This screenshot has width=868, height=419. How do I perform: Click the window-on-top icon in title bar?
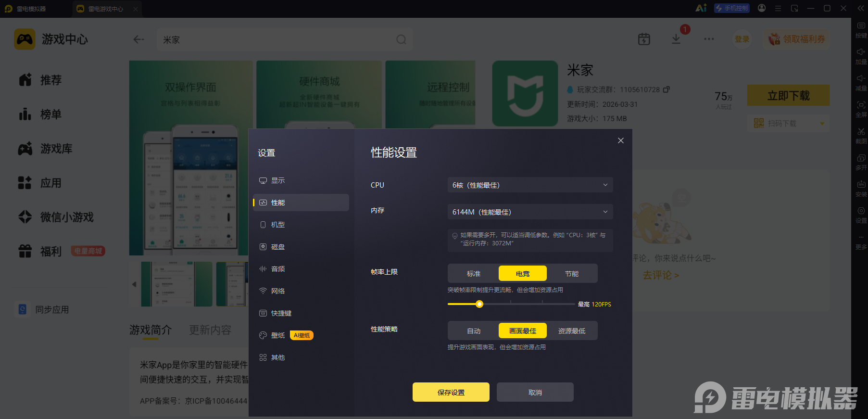tap(794, 8)
